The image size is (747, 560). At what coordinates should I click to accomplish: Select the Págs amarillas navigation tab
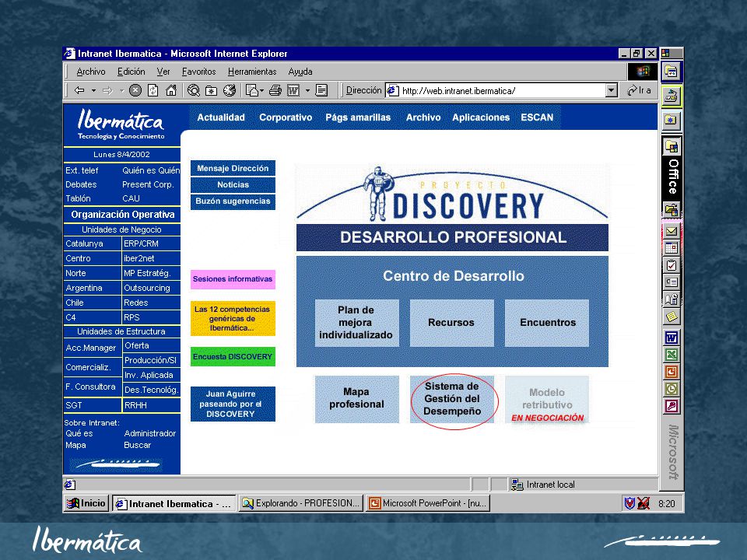(358, 117)
